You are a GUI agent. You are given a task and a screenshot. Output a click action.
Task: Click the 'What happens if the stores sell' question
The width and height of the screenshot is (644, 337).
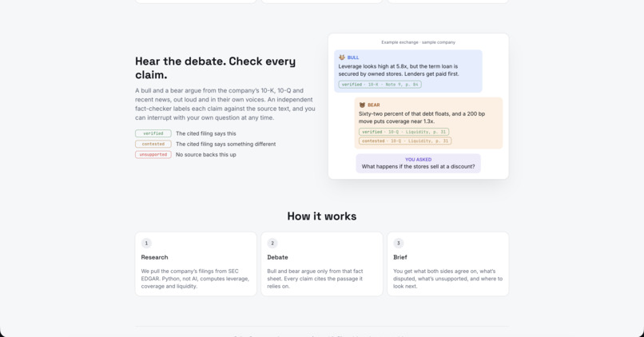point(418,167)
